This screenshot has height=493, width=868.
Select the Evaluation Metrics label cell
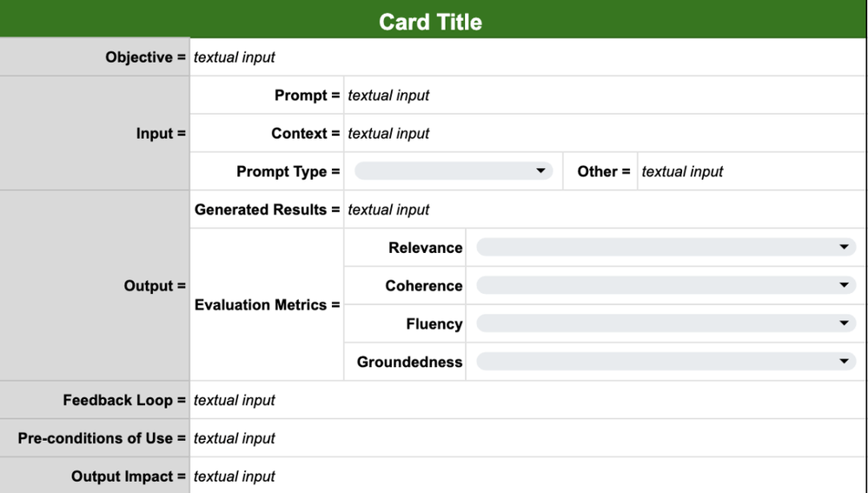click(267, 305)
